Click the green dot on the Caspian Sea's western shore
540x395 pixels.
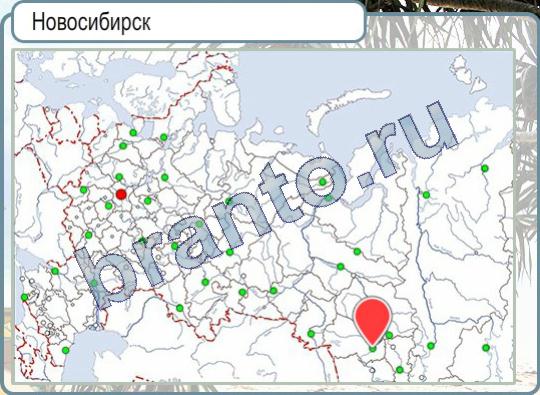click(65, 351)
